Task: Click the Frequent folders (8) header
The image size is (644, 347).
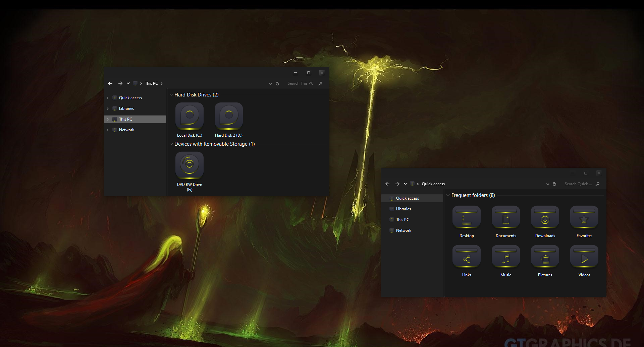Action: 473,195
